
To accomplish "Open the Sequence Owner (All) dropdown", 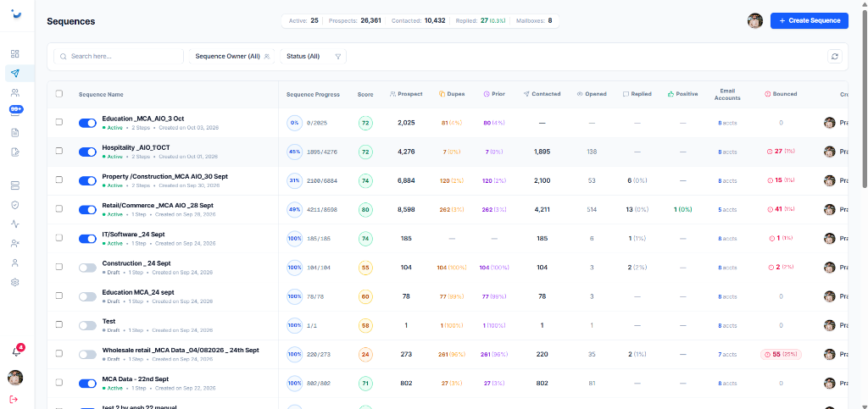I will [232, 57].
